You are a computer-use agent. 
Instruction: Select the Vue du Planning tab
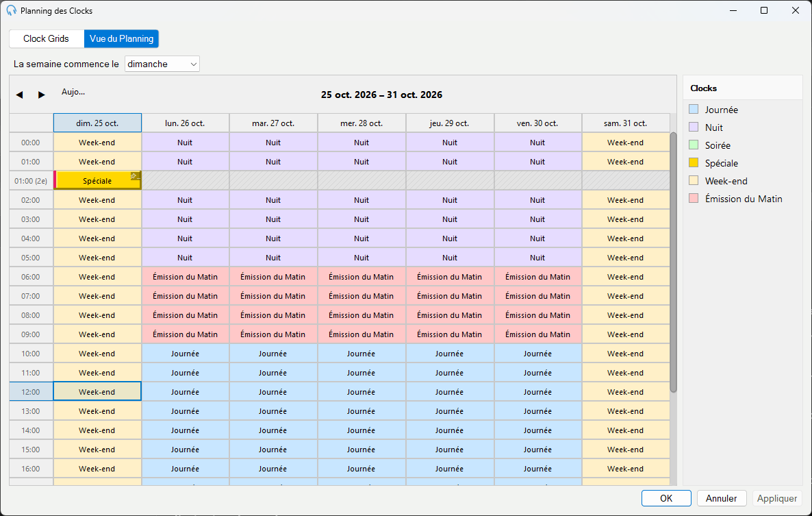click(x=121, y=39)
